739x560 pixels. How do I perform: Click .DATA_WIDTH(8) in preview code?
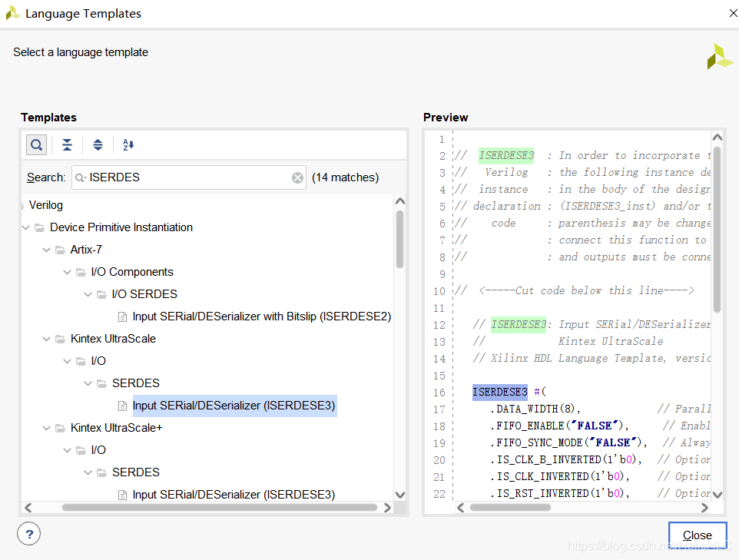click(x=535, y=409)
